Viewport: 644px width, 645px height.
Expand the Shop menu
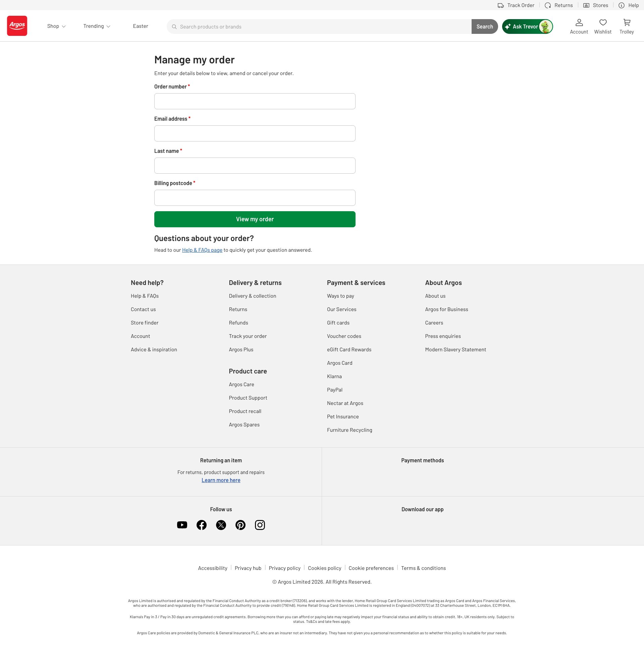(x=56, y=26)
